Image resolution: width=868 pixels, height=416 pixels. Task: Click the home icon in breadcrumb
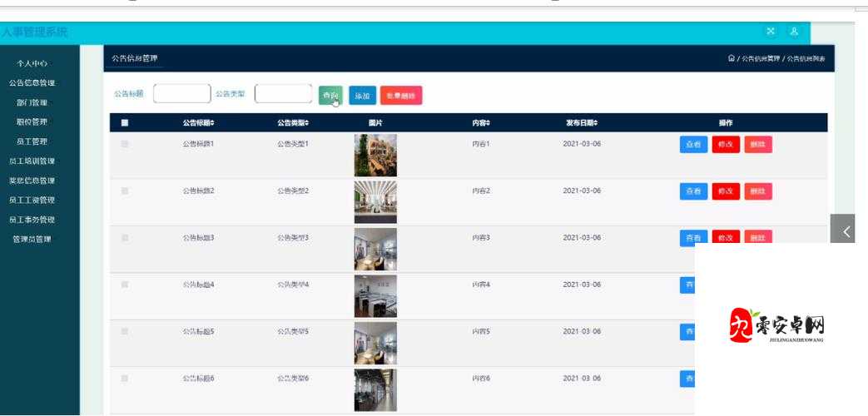[731, 58]
